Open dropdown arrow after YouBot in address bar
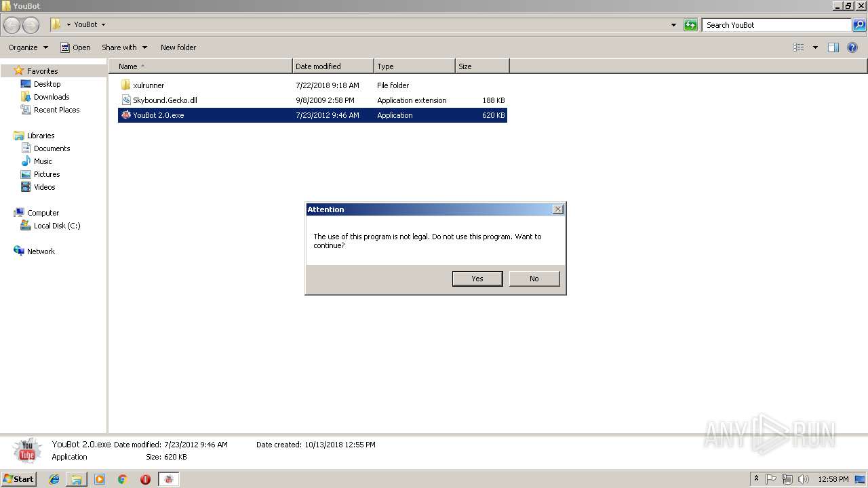 click(103, 25)
